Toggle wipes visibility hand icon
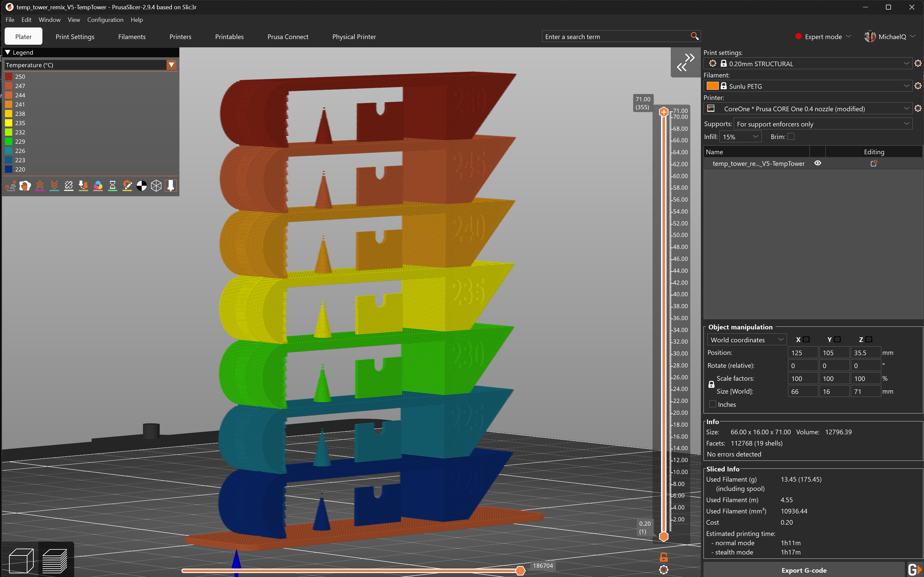This screenshot has height=577, width=924. pyautogui.click(x=25, y=186)
